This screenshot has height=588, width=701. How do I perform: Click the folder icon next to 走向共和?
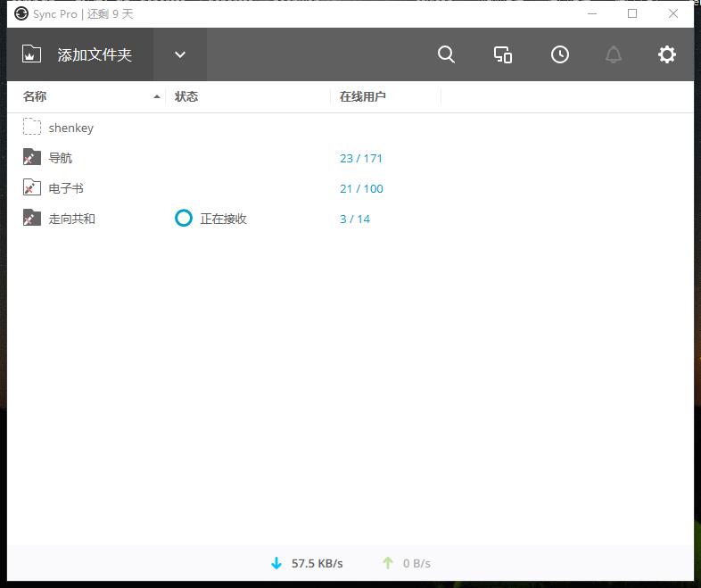[32, 218]
